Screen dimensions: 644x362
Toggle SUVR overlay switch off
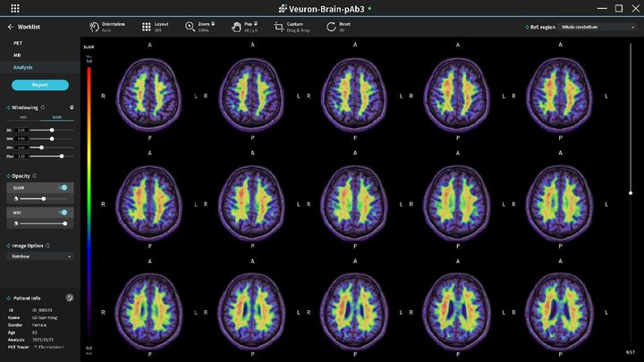pos(63,188)
